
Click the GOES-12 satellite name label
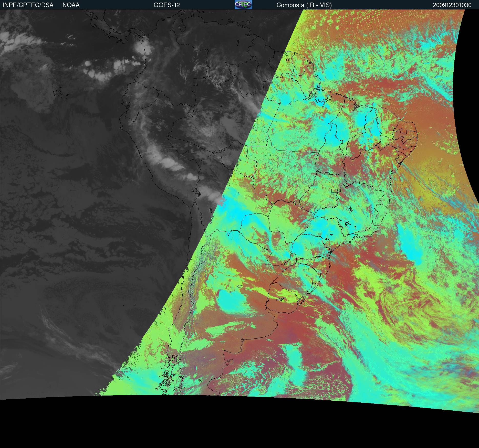pos(166,5)
